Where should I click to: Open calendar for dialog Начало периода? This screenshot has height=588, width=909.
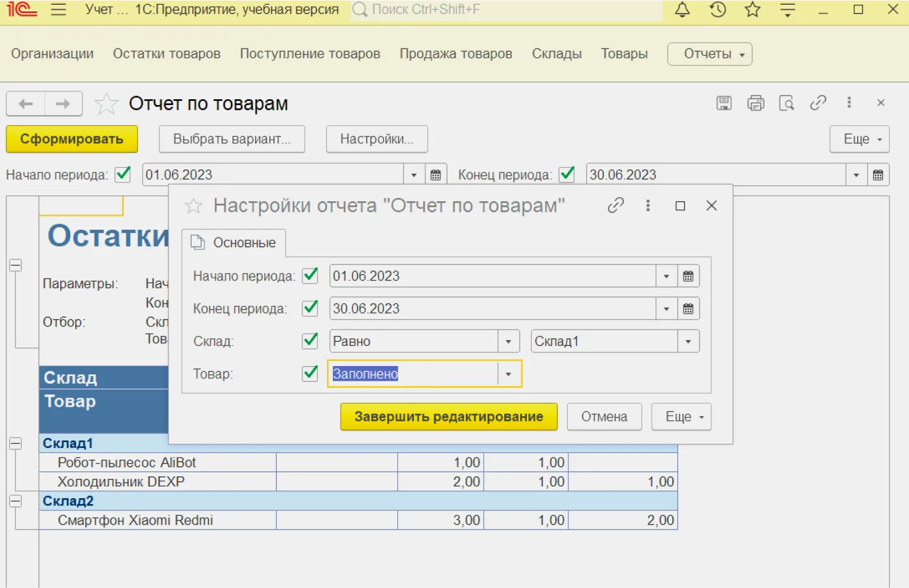coord(688,276)
